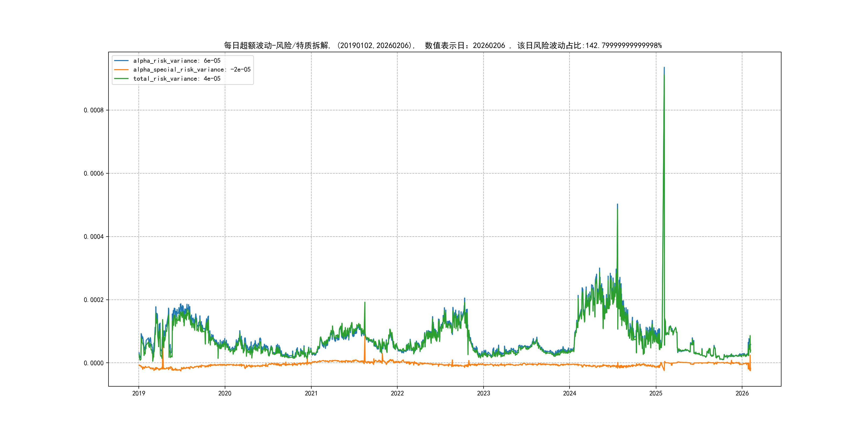The width and height of the screenshot is (868, 434).
Task: Click the 2020 x-axis tick label
Action: click(x=225, y=393)
